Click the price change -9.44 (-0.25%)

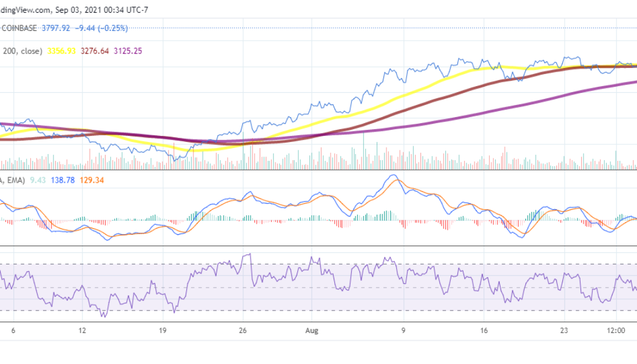101,27
